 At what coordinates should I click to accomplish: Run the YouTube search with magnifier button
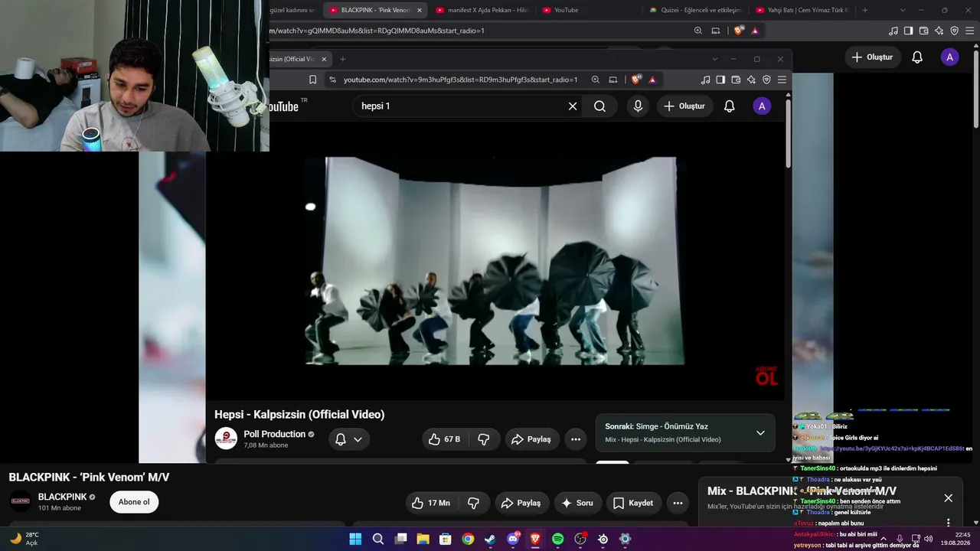point(600,106)
